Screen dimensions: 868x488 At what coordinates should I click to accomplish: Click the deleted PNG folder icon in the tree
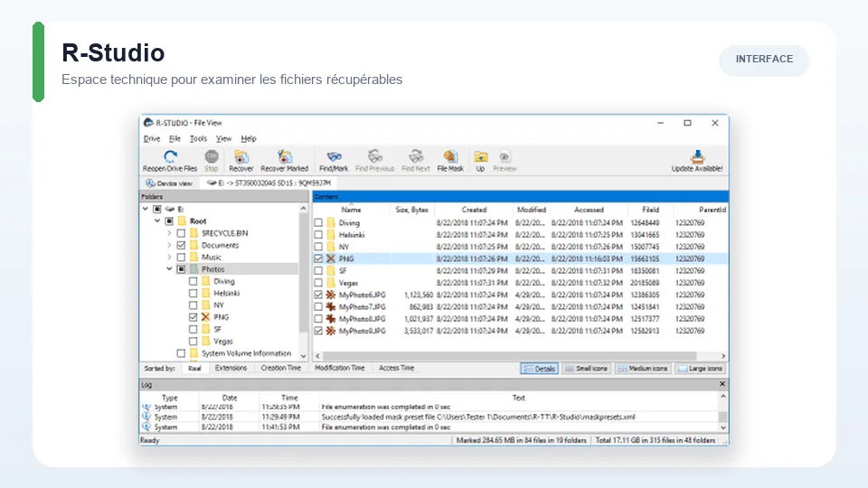coord(206,317)
